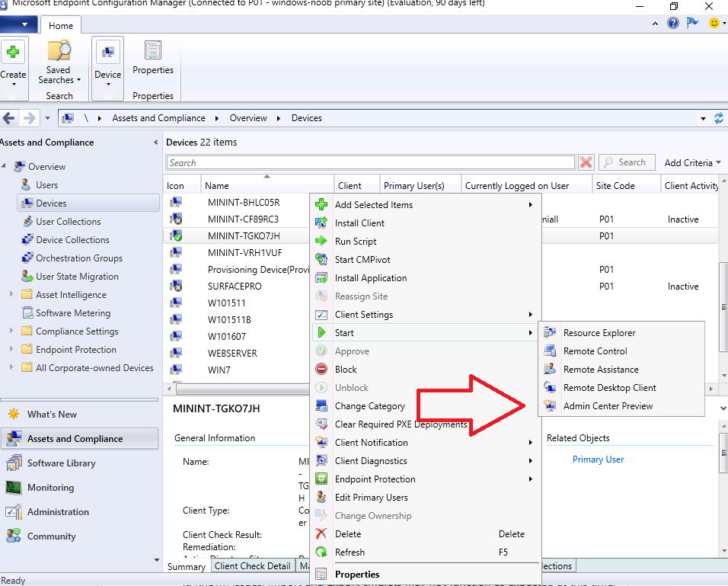The width and height of the screenshot is (728, 586).
Task: Refresh the view with address bar icon
Action: pos(719,118)
